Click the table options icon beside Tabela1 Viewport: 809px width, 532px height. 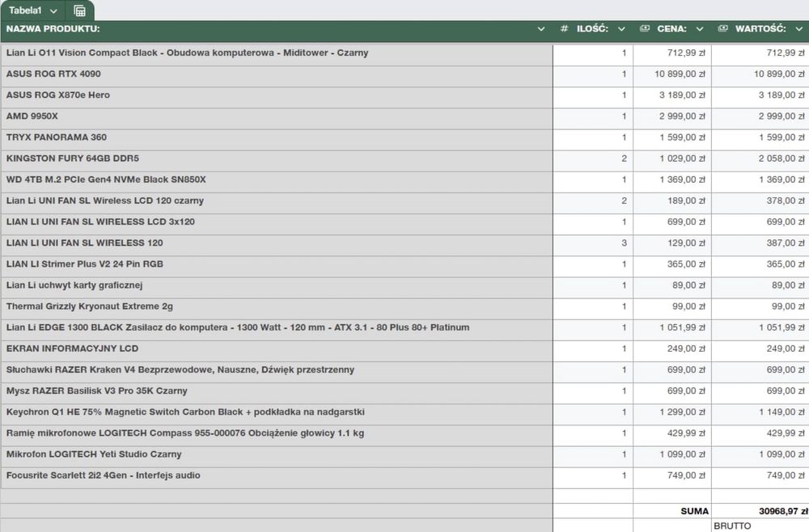[79, 11]
